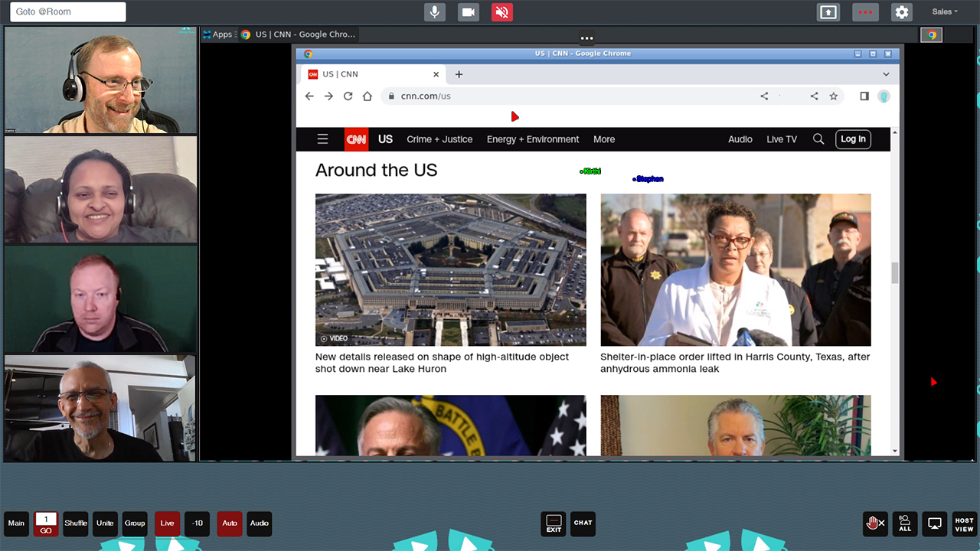This screenshot has width=980, height=551.
Task: Click the second share icon beside the star
Action: coord(815,96)
